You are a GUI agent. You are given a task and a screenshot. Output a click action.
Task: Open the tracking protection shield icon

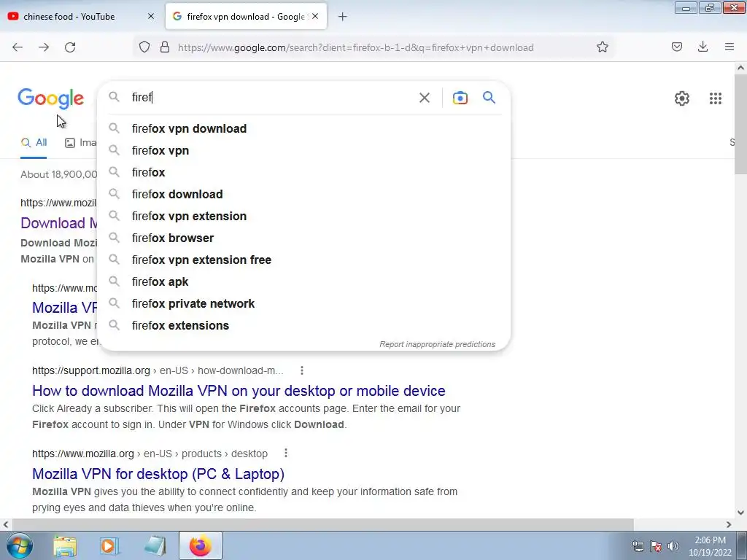(x=144, y=47)
